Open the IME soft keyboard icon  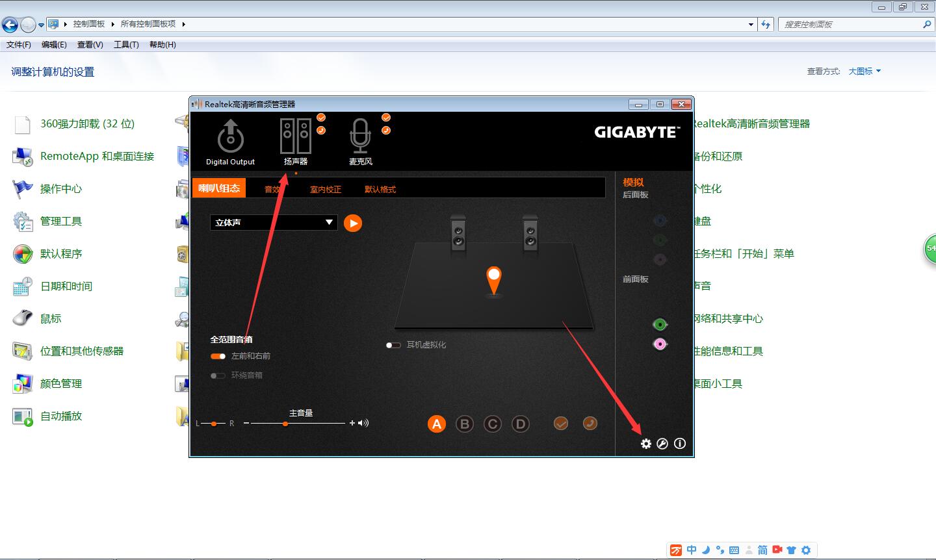(734, 550)
